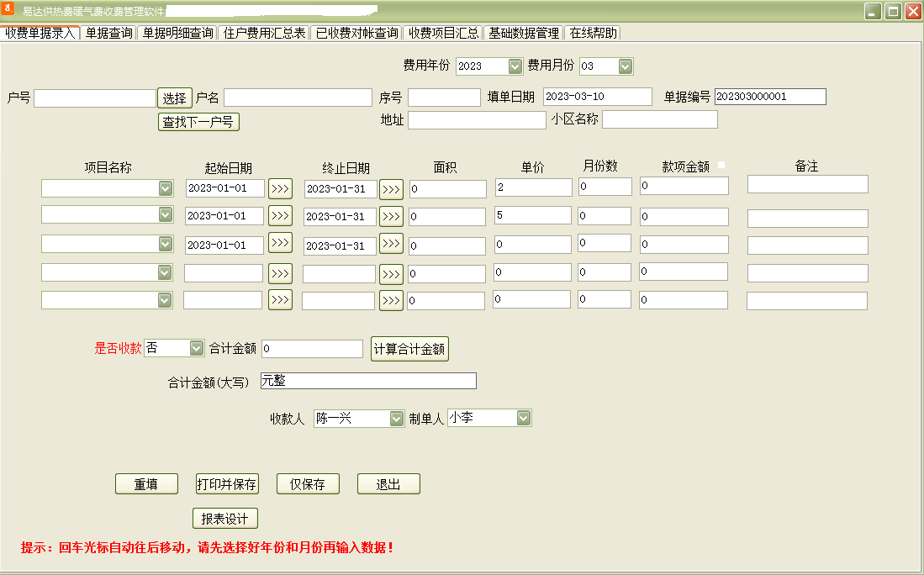Click the 计算合计金额 button

[409, 348]
